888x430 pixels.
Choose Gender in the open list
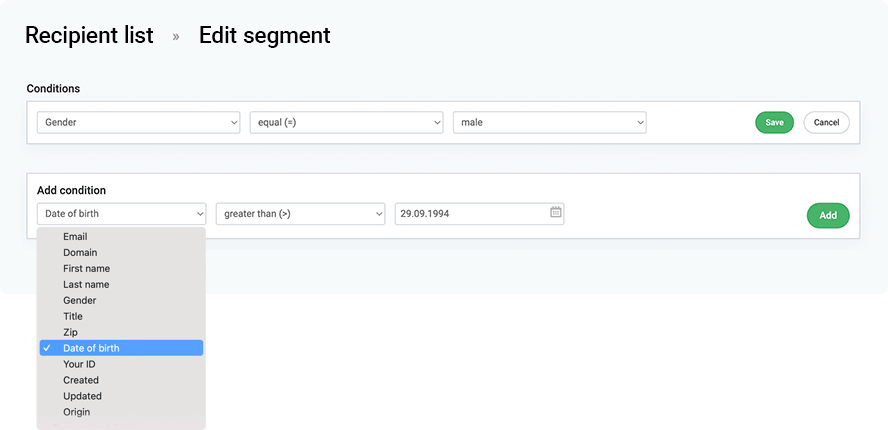click(121, 300)
